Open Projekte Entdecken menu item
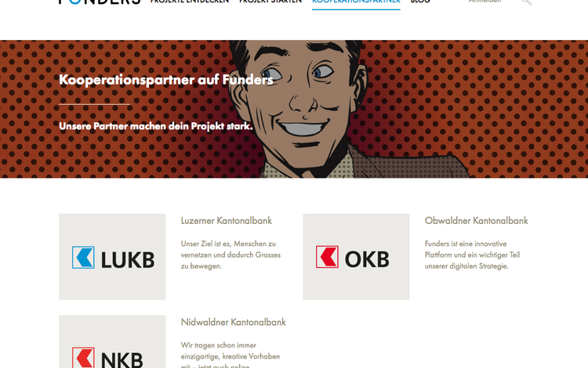588x368 pixels. [x=190, y=2]
